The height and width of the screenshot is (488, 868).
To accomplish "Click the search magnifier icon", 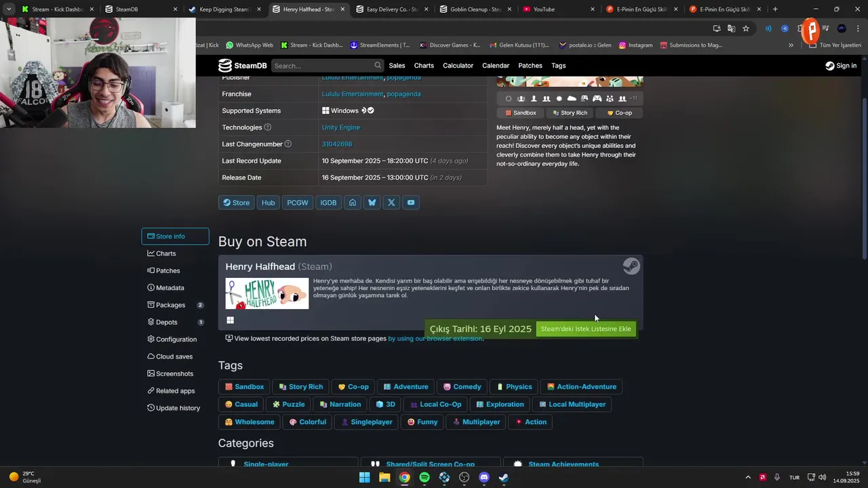I will [378, 66].
